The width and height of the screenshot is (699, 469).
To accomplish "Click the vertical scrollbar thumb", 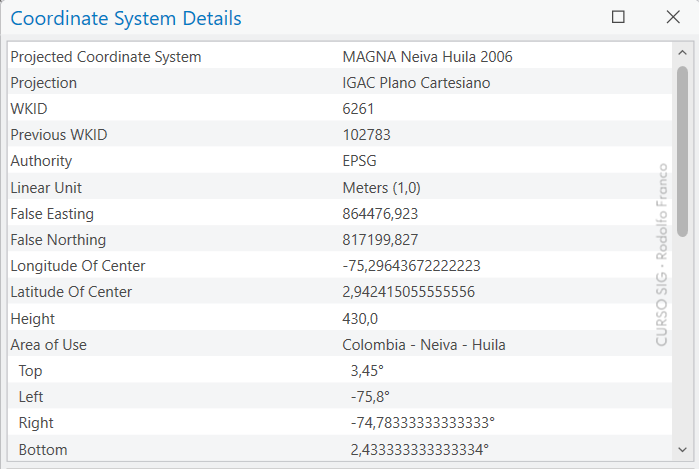I will [x=682, y=150].
